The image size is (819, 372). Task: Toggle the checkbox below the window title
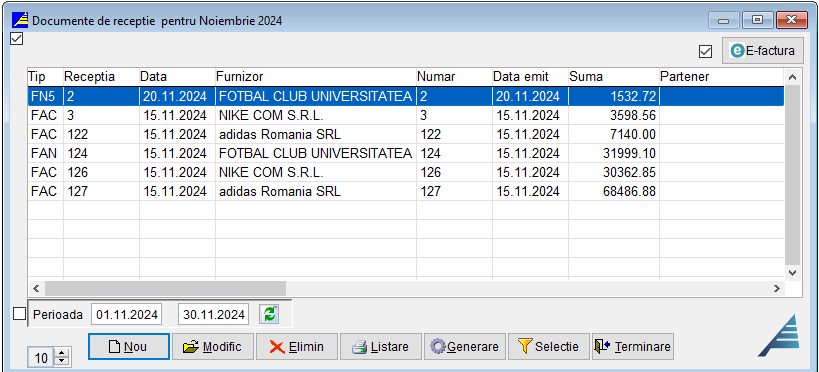[17, 39]
